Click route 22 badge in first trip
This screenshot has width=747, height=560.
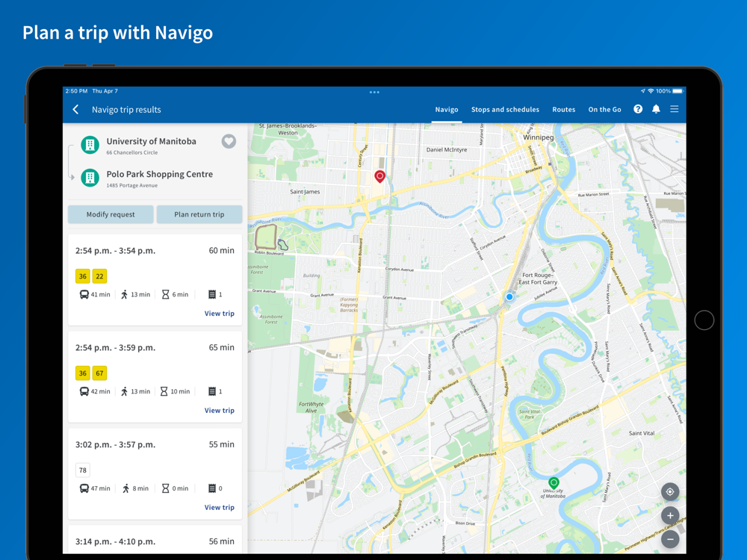[99, 276]
